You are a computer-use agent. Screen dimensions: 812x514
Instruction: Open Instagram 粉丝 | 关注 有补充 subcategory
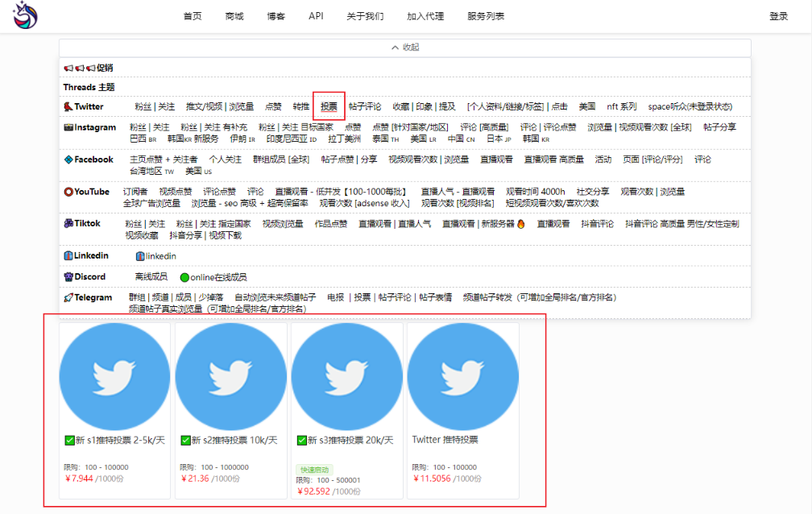point(214,127)
